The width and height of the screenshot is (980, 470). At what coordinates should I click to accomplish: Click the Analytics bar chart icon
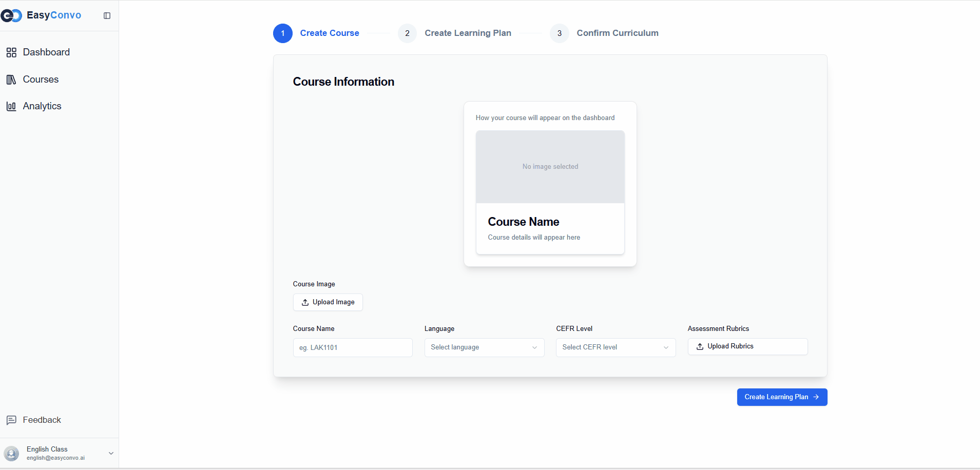pyautogui.click(x=11, y=106)
